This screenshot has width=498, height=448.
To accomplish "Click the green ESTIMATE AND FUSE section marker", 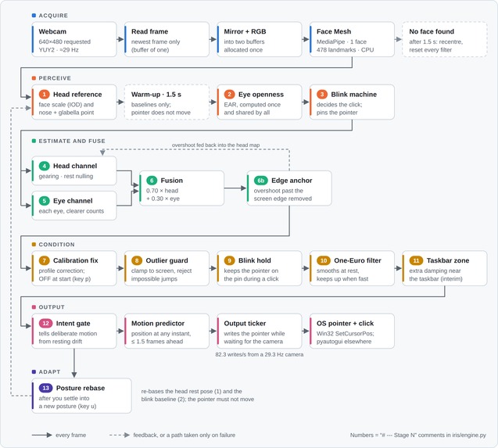I will [34, 141].
